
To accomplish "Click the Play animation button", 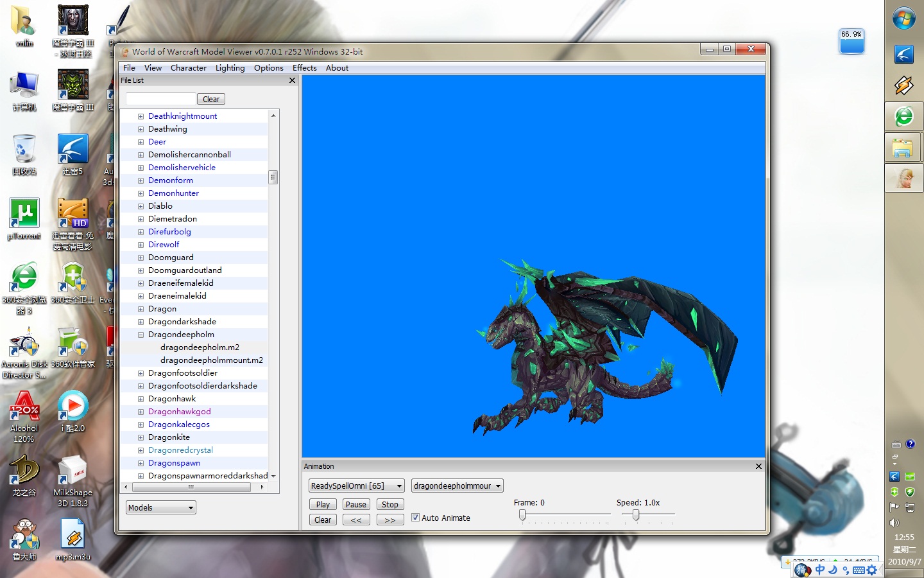I will pos(323,504).
